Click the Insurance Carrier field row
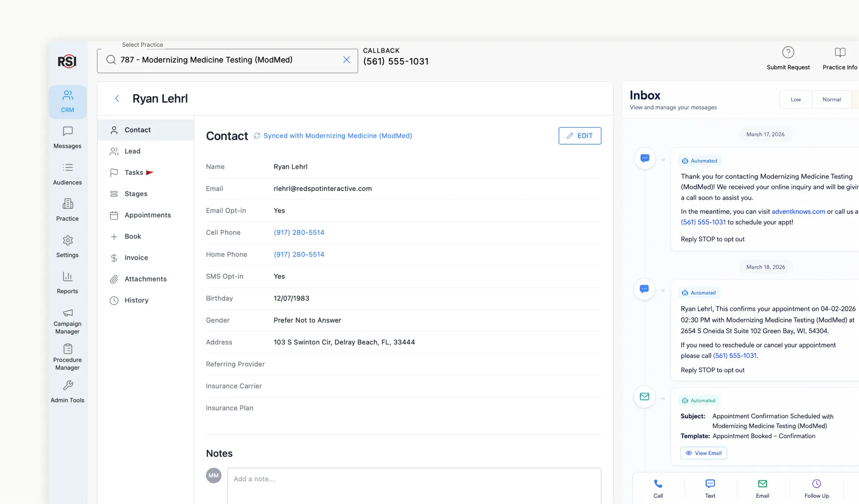The height and width of the screenshot is (504, 859). click(x=404, y=386)
